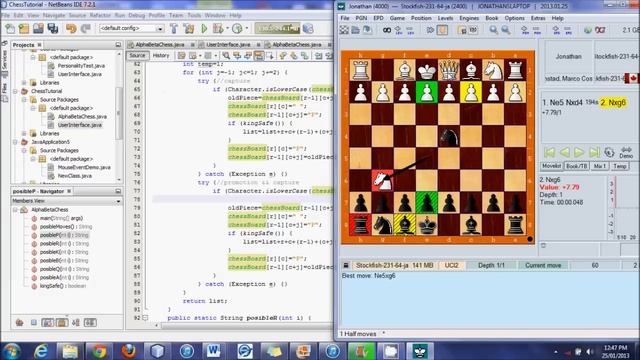
Task: Run the project with green play icon
Action: pyautogui.click(x=204, y=29)
